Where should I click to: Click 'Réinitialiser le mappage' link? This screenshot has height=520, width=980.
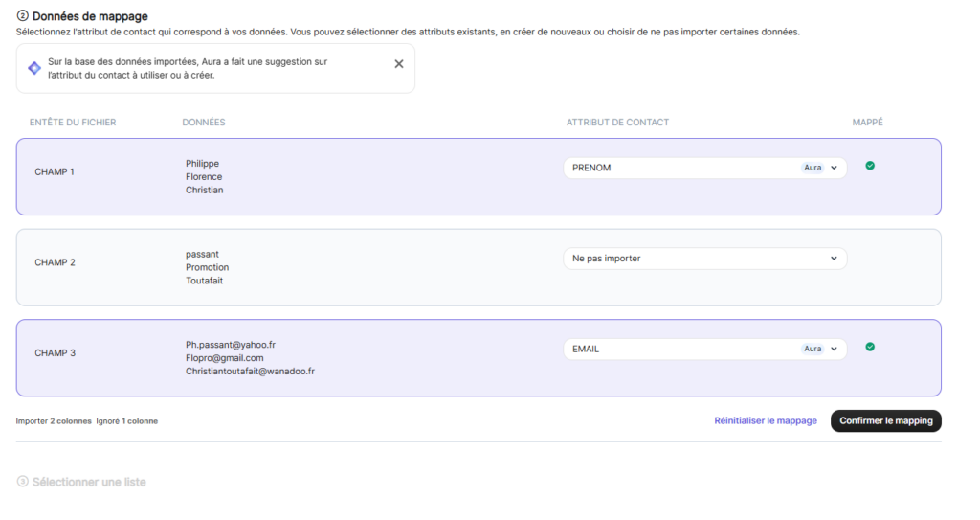pos(766,421)
